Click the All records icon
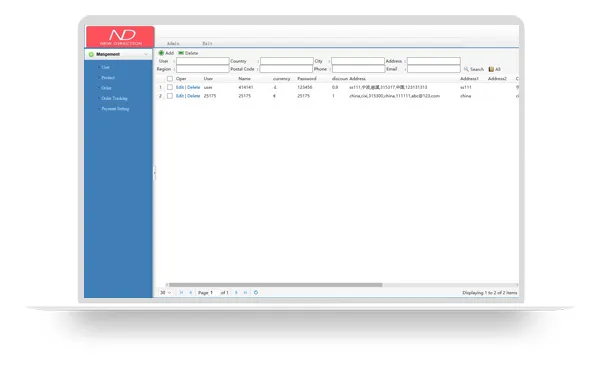 491,69
